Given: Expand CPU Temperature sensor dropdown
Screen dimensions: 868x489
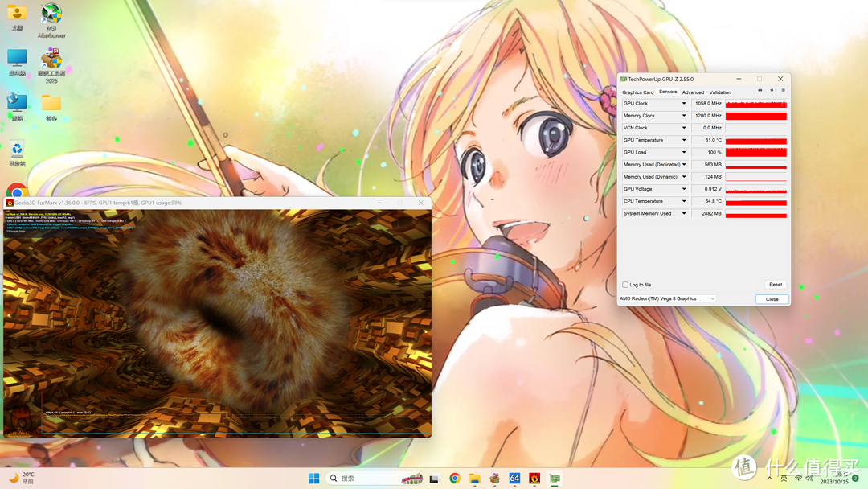Looking at the screenshot, I should click(684, 201).
